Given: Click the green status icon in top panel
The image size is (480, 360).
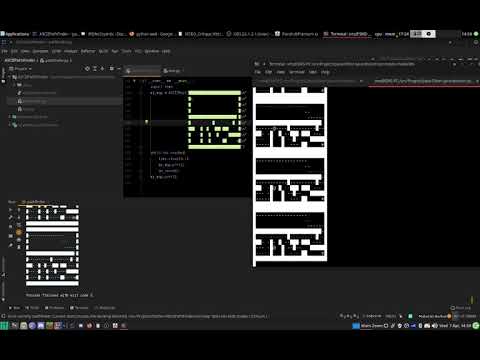Looking at the screenshot, I should point(476,34).
